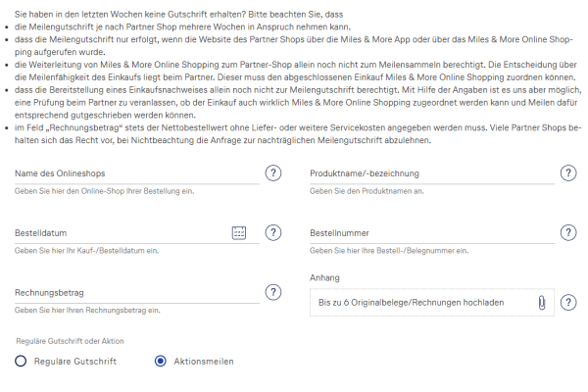Viewport: 588px width, 392px height.
Task: Open help for Name des Onlineshops field
Action: (x=275, y=173)
